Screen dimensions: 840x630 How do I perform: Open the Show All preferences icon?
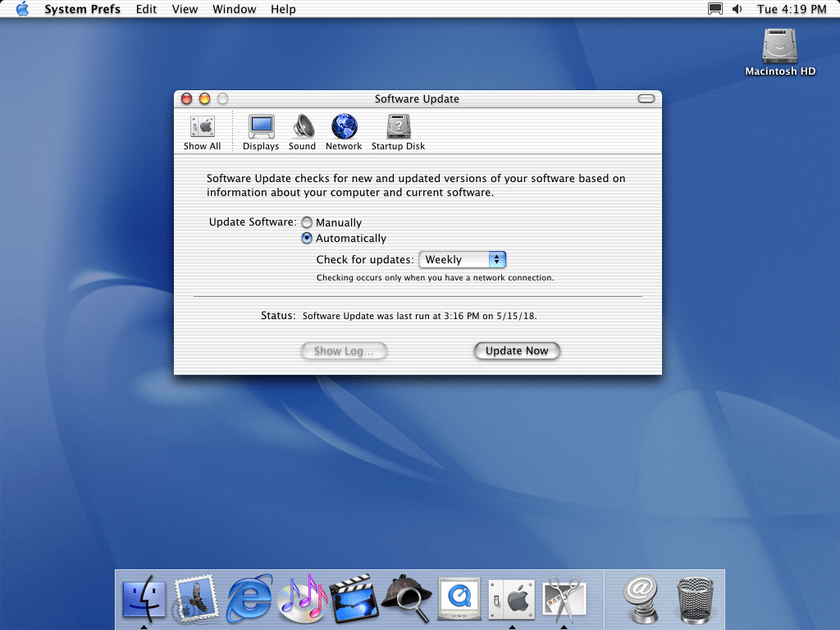click(x=202, y=131)
